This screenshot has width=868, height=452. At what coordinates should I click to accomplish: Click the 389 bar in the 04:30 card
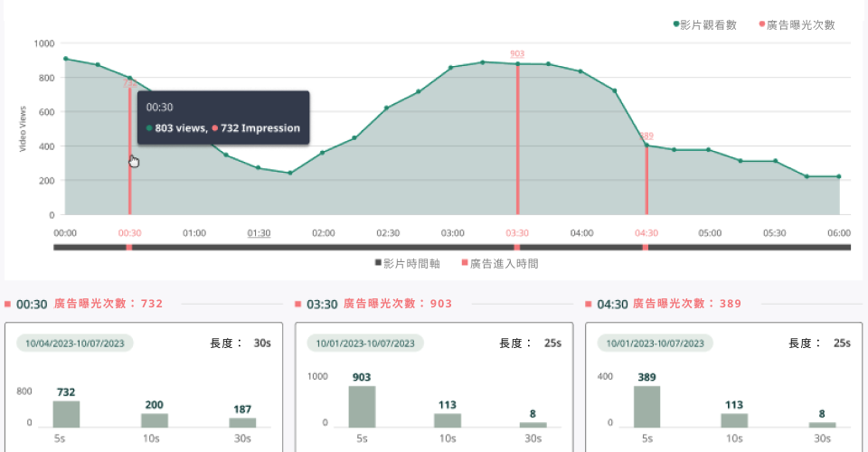click(x=646, y=407)
